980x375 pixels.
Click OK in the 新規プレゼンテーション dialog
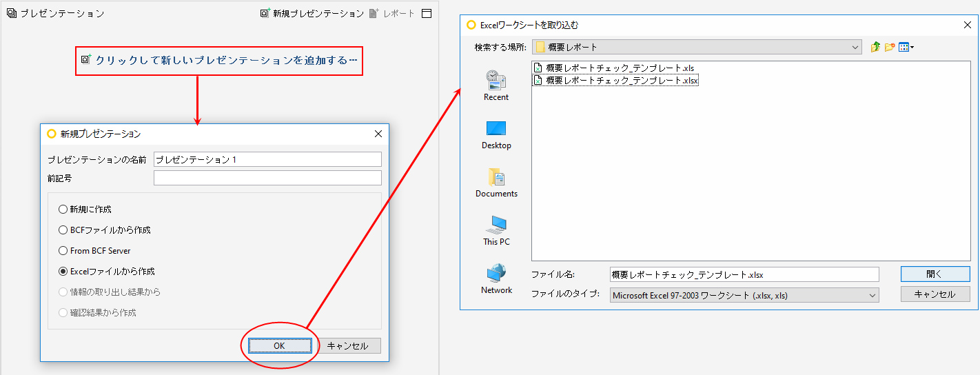[279, 346]
